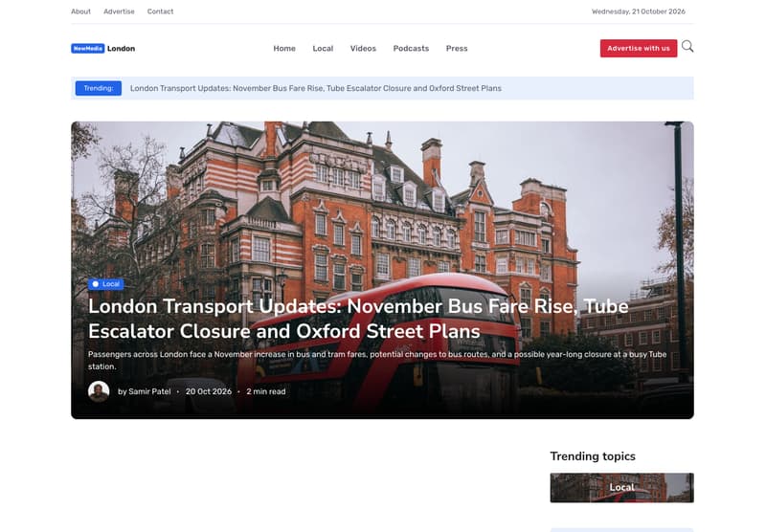
Task: Click the blue Trending label
Action: coord(99,88)
